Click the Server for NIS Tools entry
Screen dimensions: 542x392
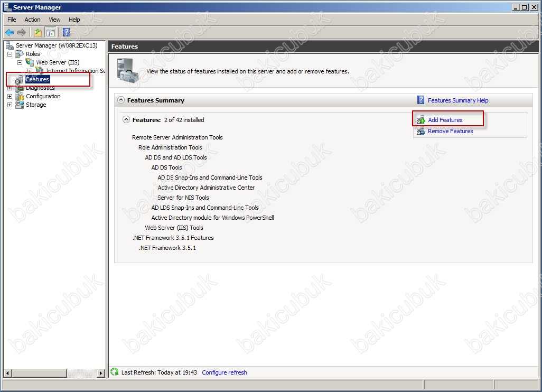pos(183,198)
